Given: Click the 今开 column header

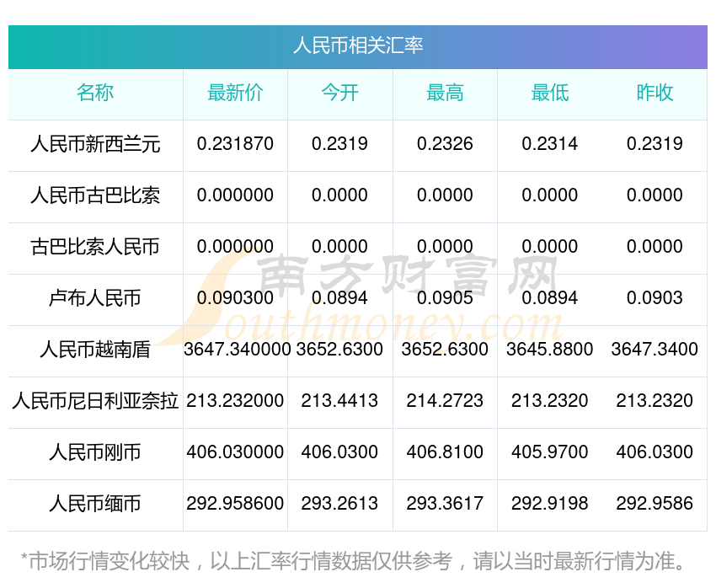Looking at the screenshot, I should click(x=339, y=93).
